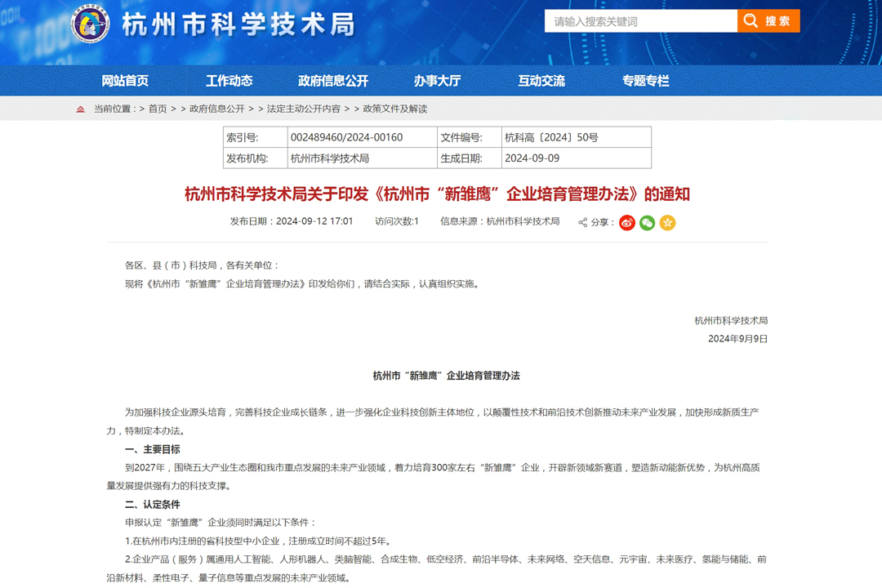This screenshot has height=588, width=882.
Task: Click the share symbol beside 分享
Action: 583,222
